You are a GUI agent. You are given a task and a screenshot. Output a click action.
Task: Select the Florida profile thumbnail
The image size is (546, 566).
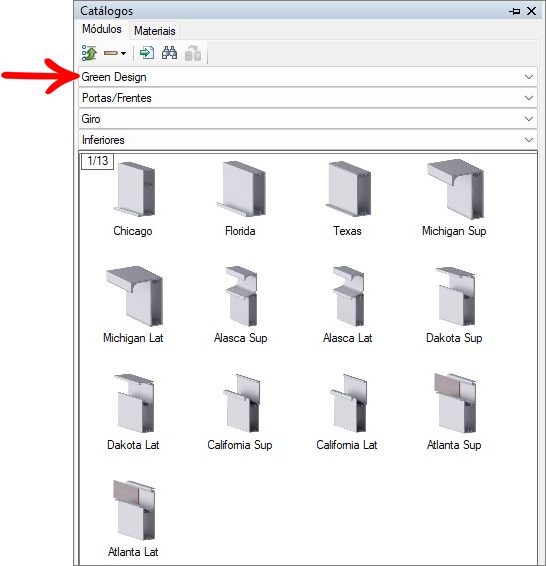241,189
